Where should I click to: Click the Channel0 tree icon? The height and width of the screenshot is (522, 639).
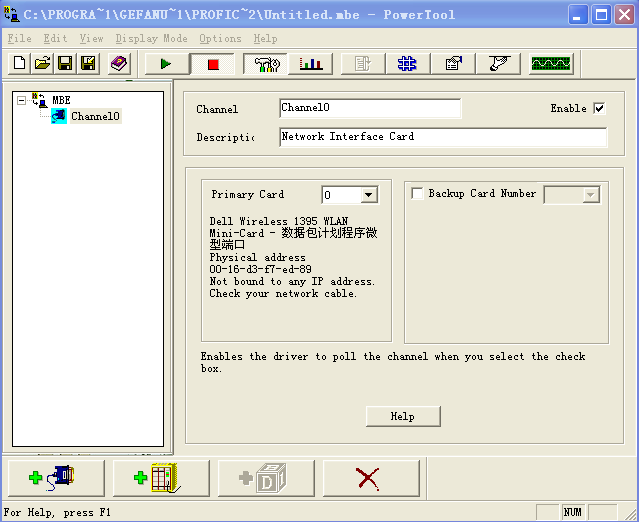59,116
